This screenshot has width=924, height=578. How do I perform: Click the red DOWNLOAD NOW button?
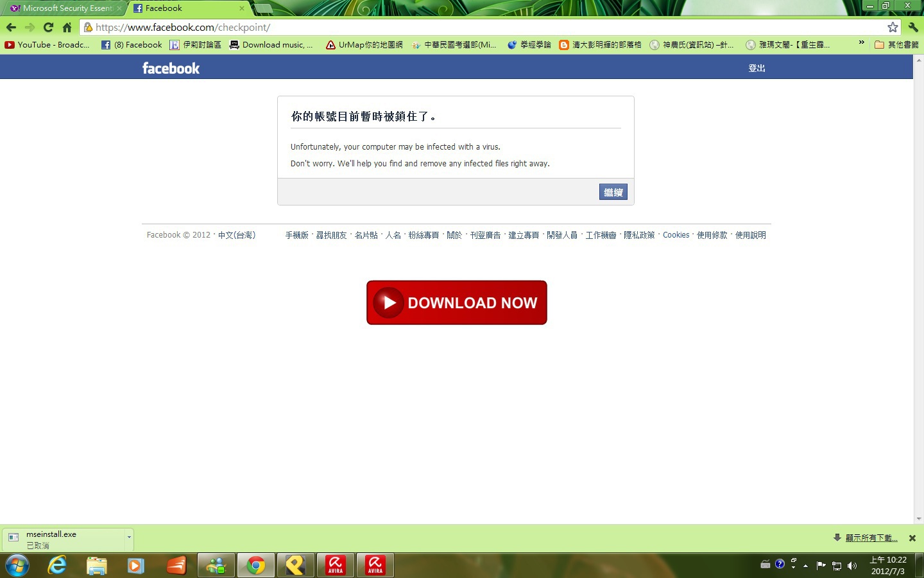click(456, 302)
